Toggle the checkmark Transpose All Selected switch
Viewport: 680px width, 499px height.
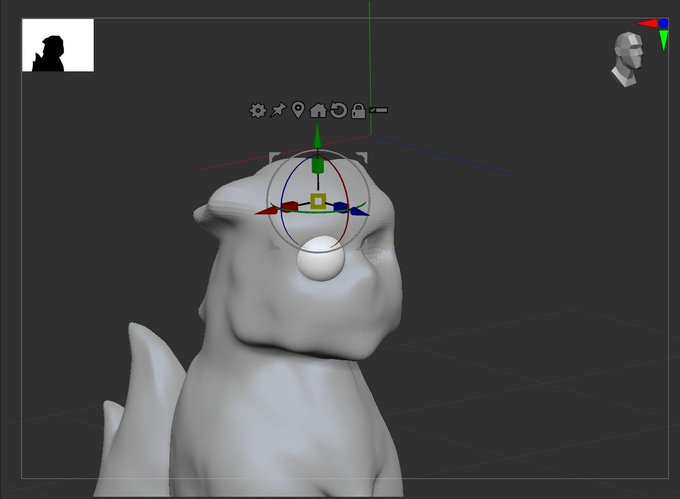click(379, 110)
